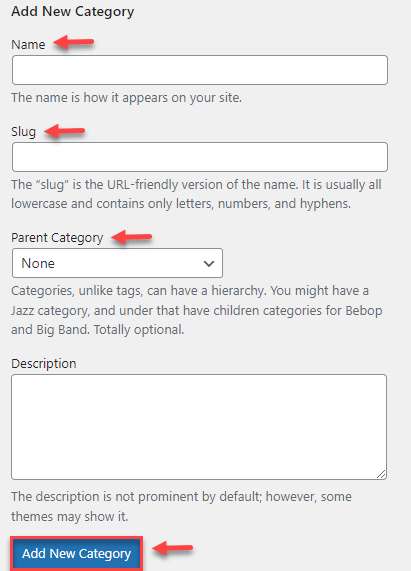Screen dimensions: 411x571
Task: Click the slug URL-friendly explanation text
Action: 196,194
